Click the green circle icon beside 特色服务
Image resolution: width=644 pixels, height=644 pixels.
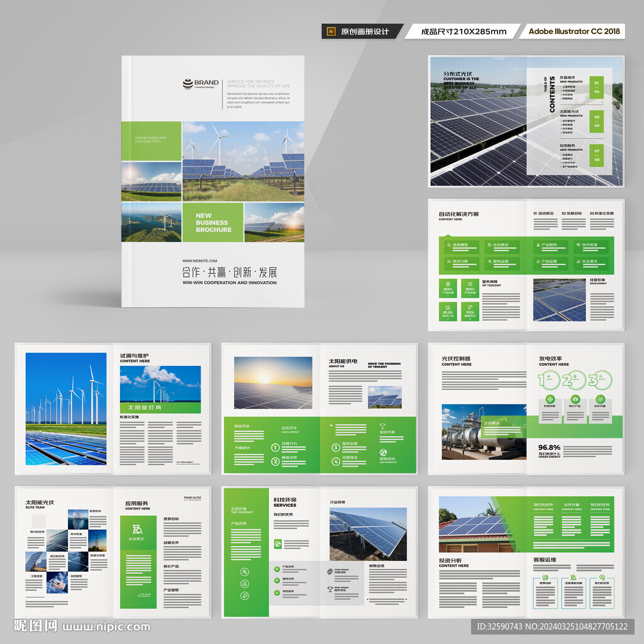coord(277,592)
